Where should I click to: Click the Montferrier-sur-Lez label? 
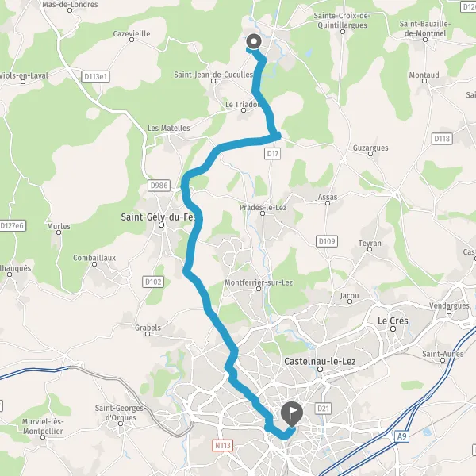click(259, 282)
